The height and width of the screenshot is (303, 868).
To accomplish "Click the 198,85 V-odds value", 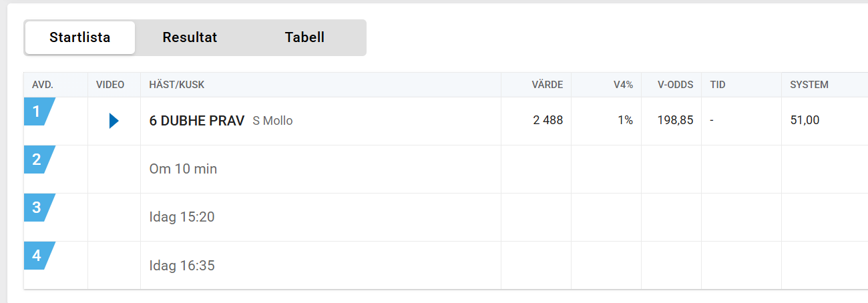I will [x=675, y=121].
